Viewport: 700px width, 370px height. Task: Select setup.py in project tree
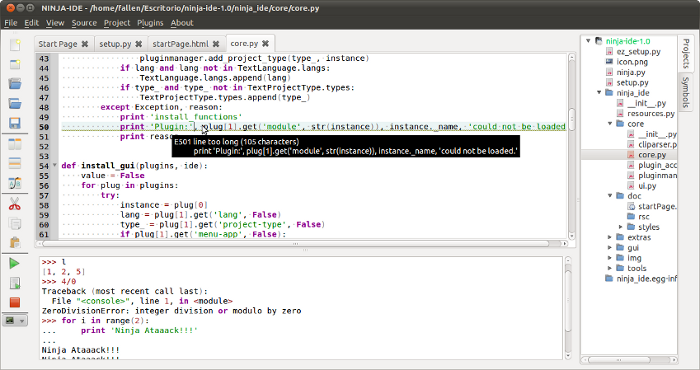click(633, 82)
